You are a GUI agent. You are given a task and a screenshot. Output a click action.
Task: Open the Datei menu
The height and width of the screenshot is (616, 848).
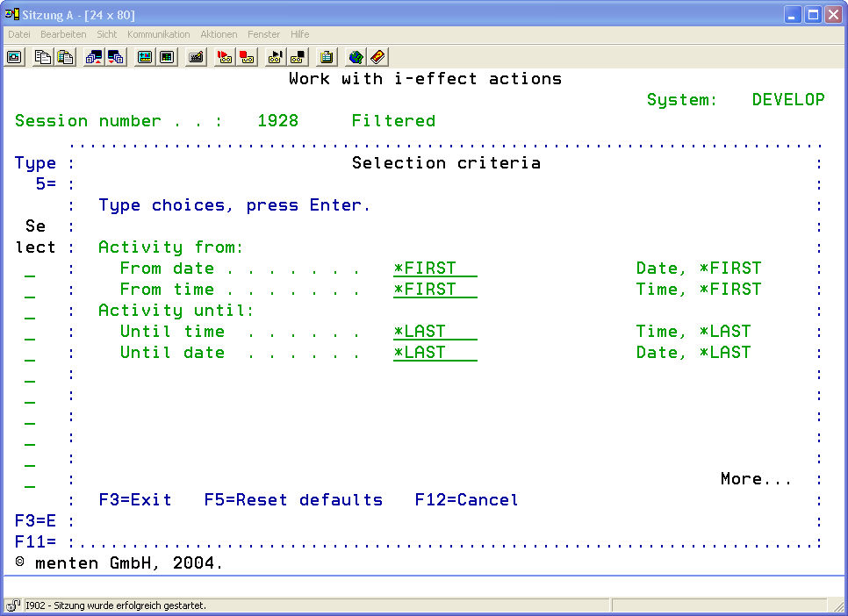[19, 34]
